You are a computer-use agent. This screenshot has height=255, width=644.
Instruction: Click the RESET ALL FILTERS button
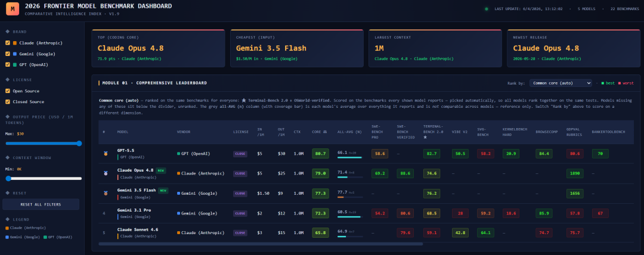pos(41,204)
